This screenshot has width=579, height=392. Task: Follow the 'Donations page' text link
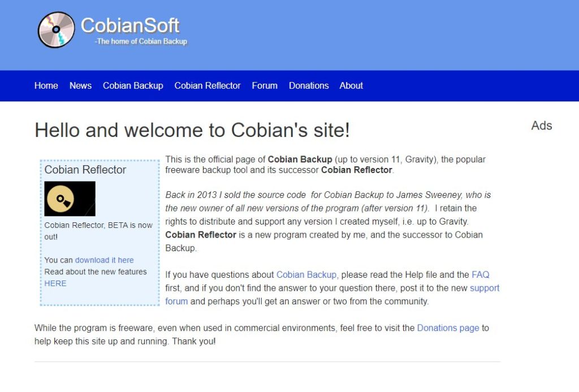click(x=448, y=328)
